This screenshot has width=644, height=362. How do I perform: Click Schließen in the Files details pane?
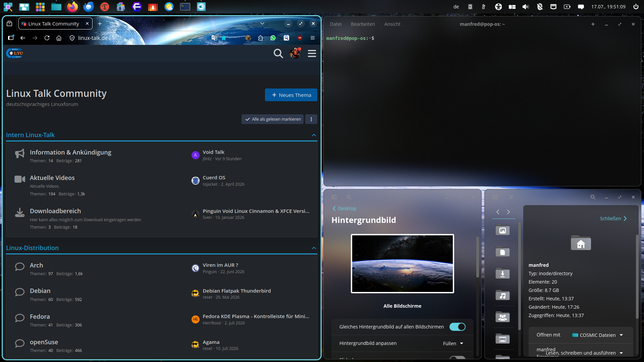coord(613,219)
